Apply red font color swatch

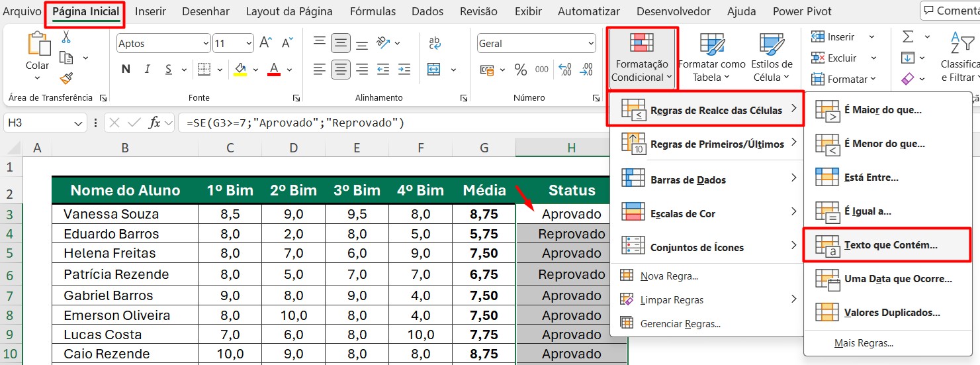point(274,69)
